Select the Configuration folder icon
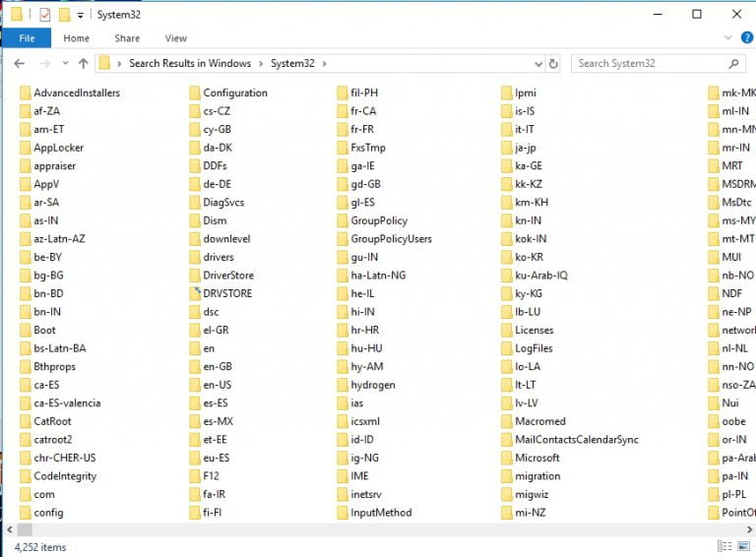756x557 pixels. (x=195, y=93)
